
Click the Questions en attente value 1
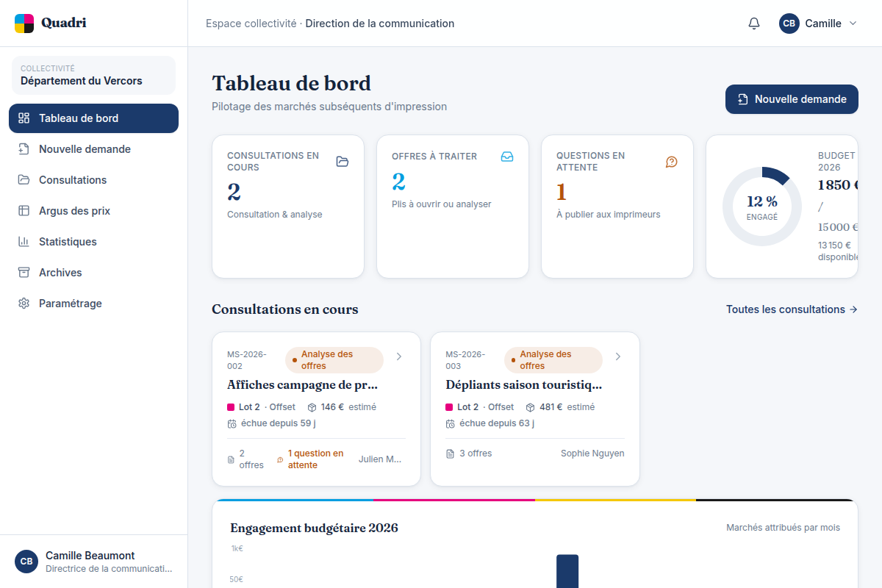coord(562,192)
